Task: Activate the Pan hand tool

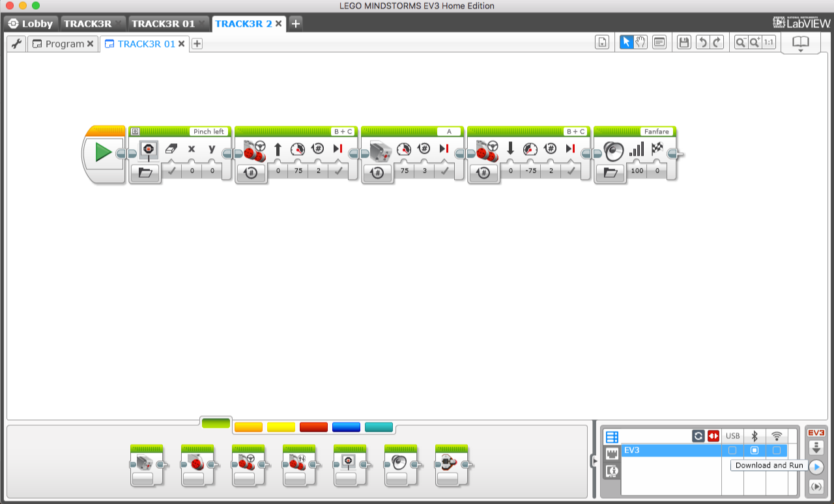Action: tap(640, 42)
